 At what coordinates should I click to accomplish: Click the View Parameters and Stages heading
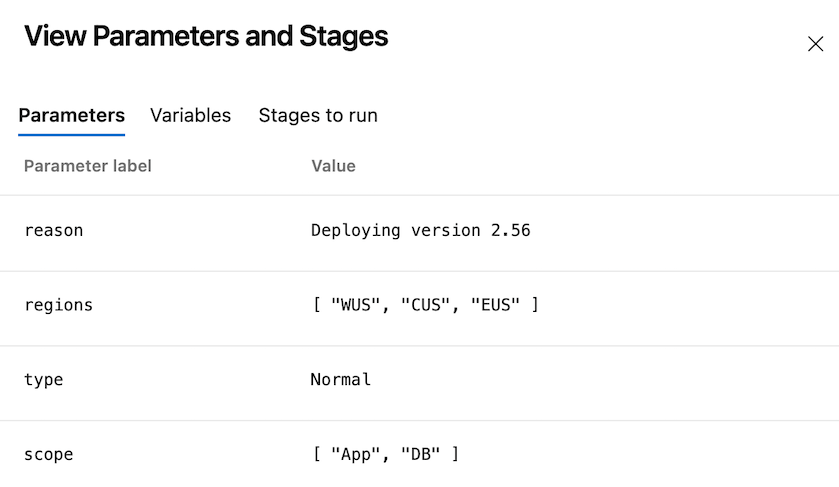tap(206, 38)
